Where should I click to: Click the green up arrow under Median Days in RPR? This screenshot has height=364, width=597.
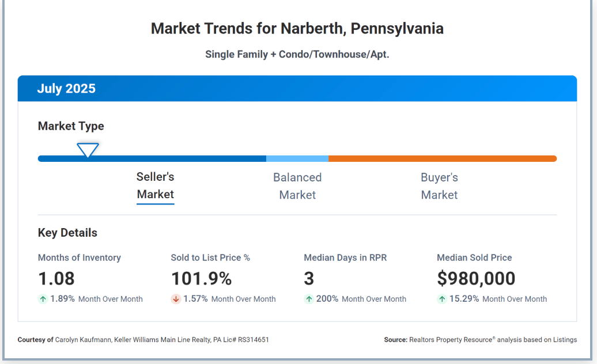309,299
